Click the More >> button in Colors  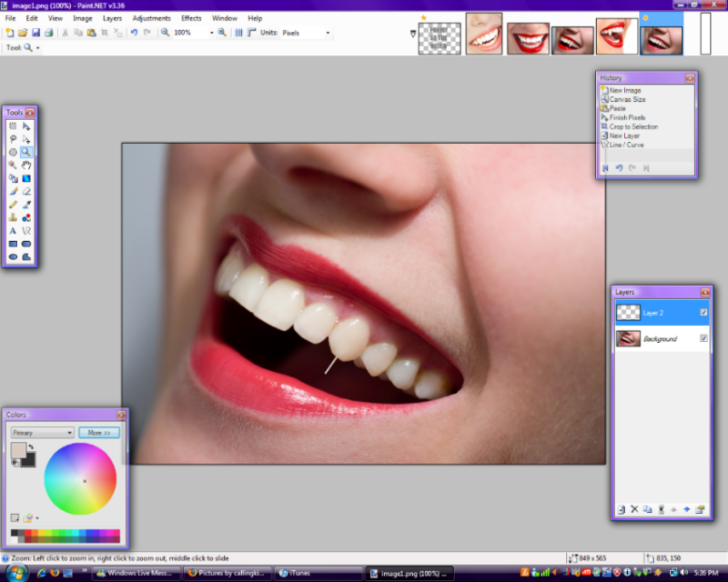pos(99,433)
